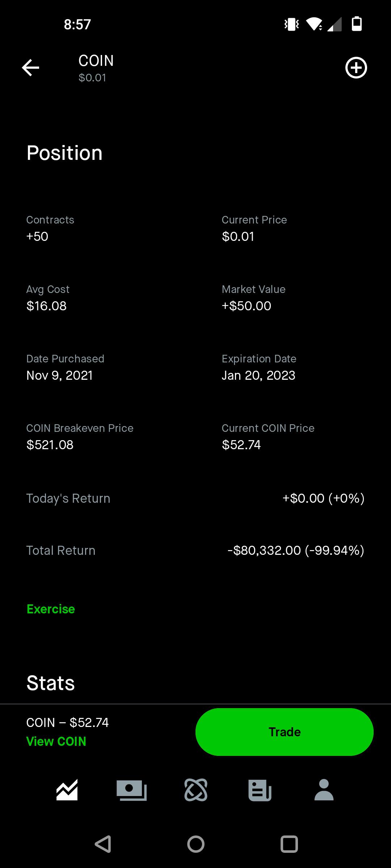Image resolution: width=391 pixels, height=868 pixels.
Task: Tap the green Trade button
Action: click(284, 732)
